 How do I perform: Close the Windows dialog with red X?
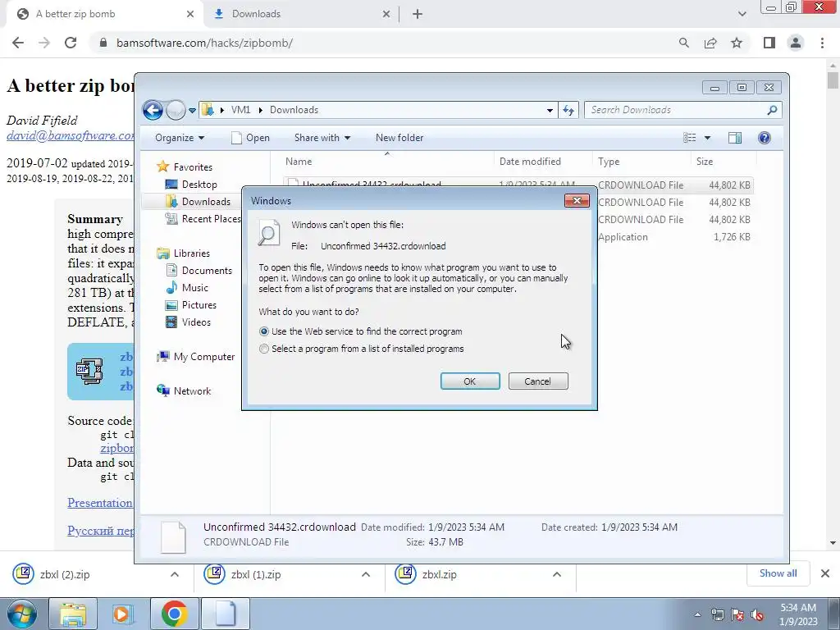tap(577, 200)
